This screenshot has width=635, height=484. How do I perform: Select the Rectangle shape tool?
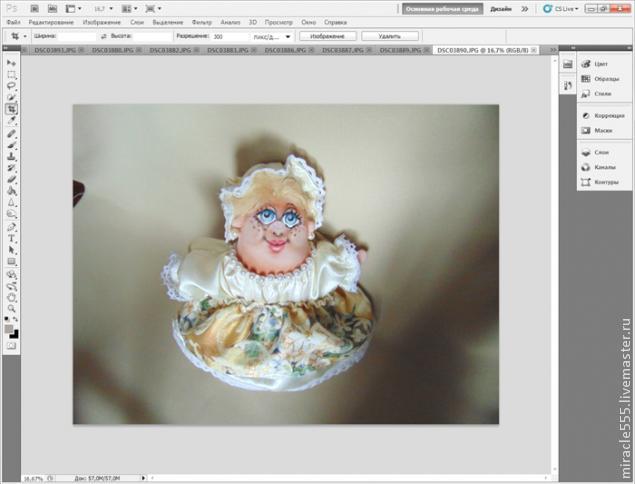pyautogui.click(x=11, y=262)
